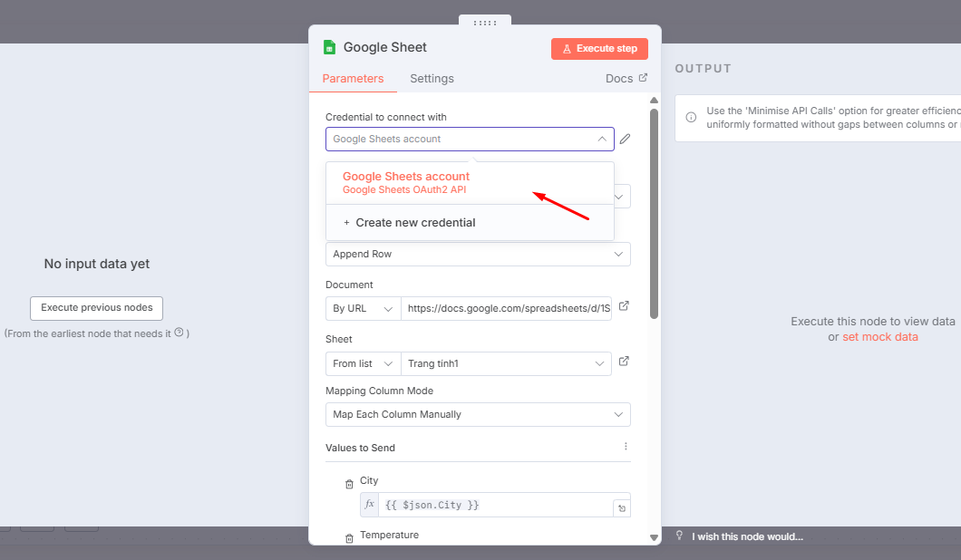The height and width of the screenshot is (560, 961).
Task: Reset the City value with revert icon
Action: point(622,508)
